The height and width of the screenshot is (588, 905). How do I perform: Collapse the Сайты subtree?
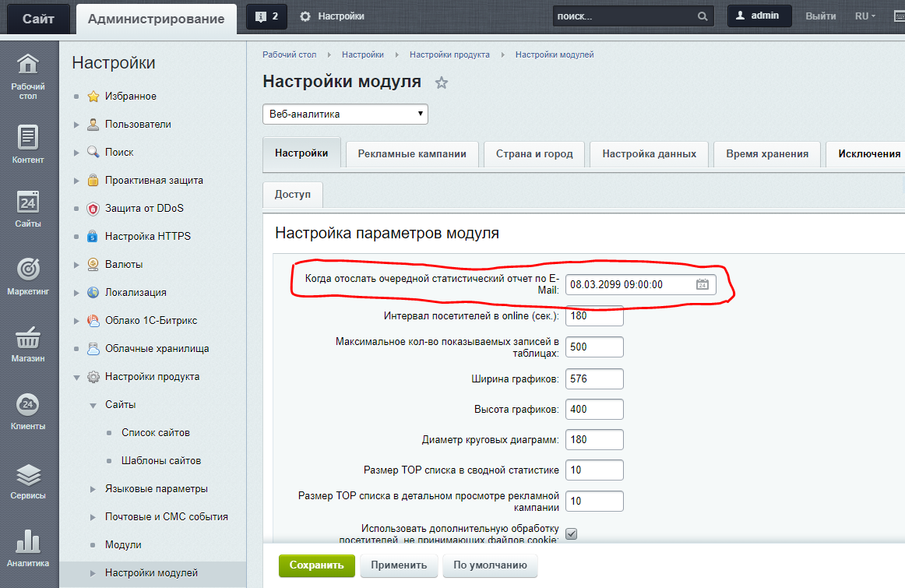click(x=93, y=405)
